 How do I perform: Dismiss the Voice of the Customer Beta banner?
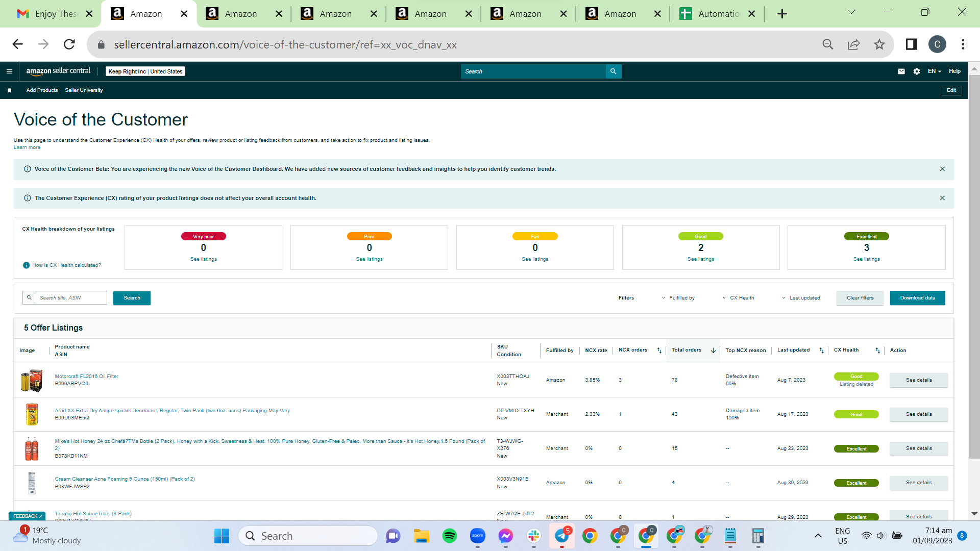coord(942,169)
